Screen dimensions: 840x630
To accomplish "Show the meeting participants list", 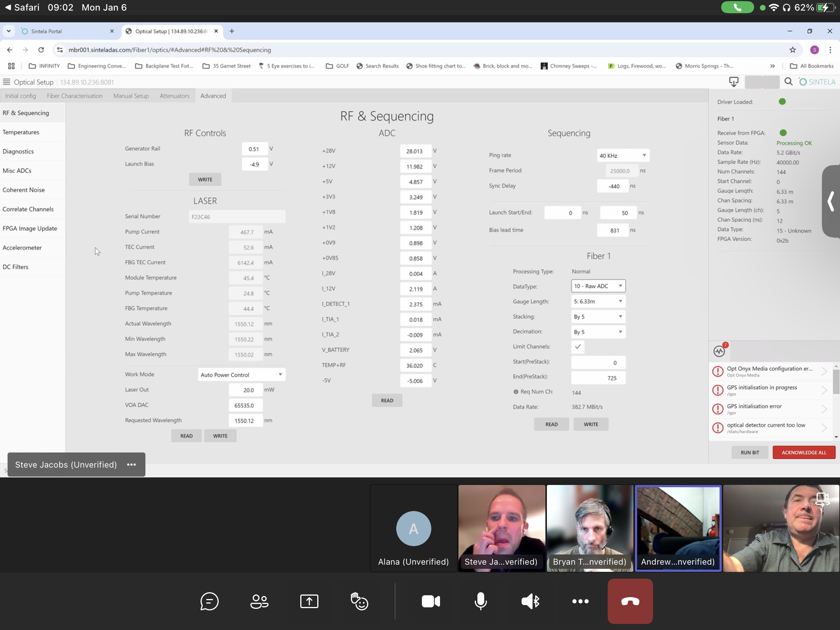I will coord(259,601).
